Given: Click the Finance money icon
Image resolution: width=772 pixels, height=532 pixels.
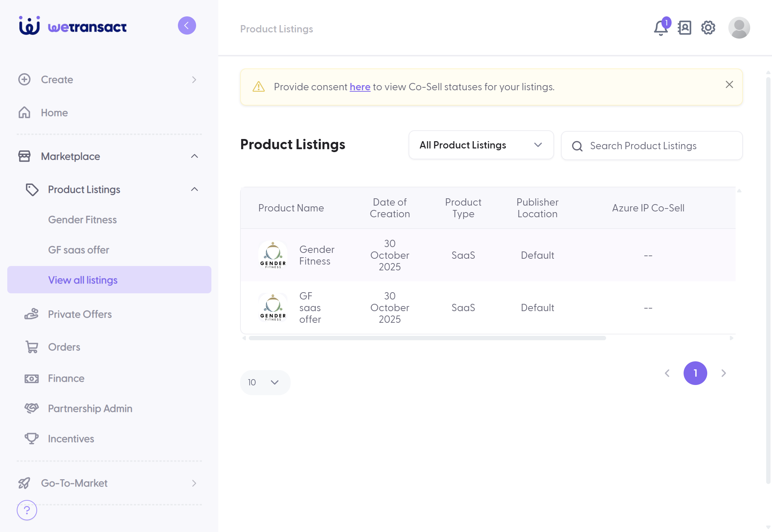Looking at the screenshot, I should point(32,378).
